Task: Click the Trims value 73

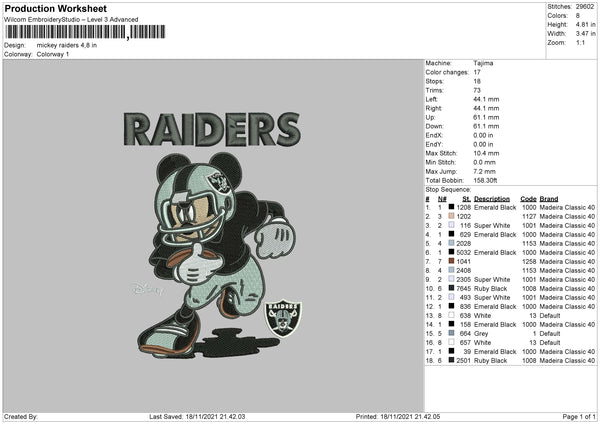Action: click(477, 90)
